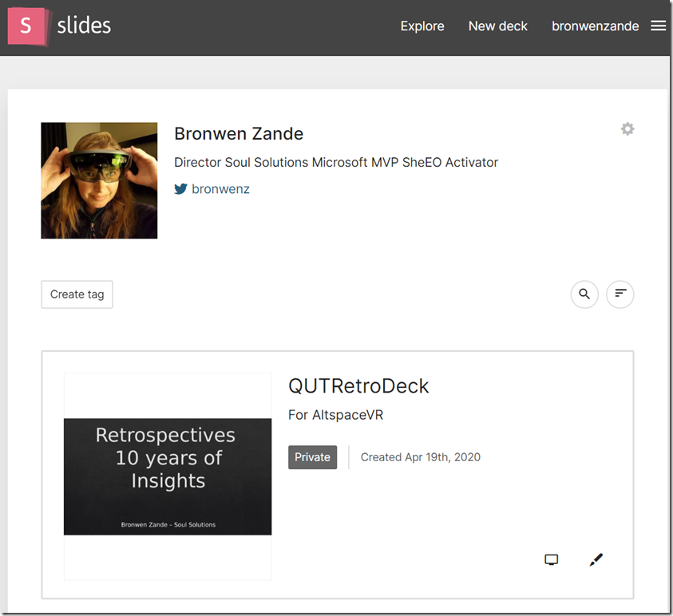Open the Retrospectives deck thumbnail
The height and width of the screenshot is (616, 673).
coord(168,476)
